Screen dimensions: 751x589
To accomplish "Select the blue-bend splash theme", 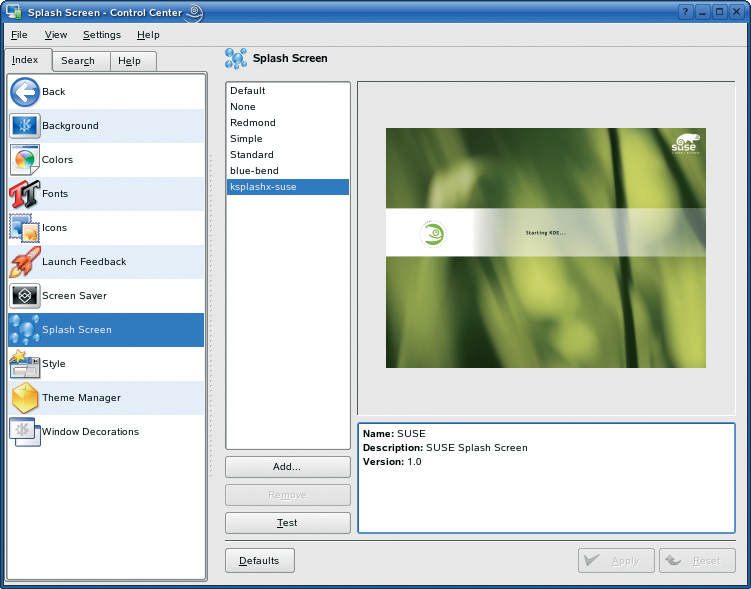I will [287, 171].
